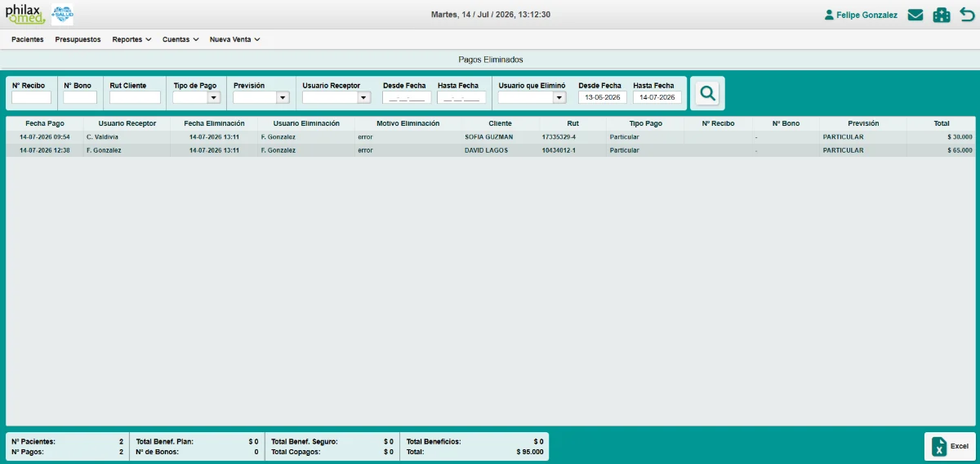This screenshot has width=980, height=464.
Task: Sort by Fecha Eliminación column header
Action: [214, 123]
